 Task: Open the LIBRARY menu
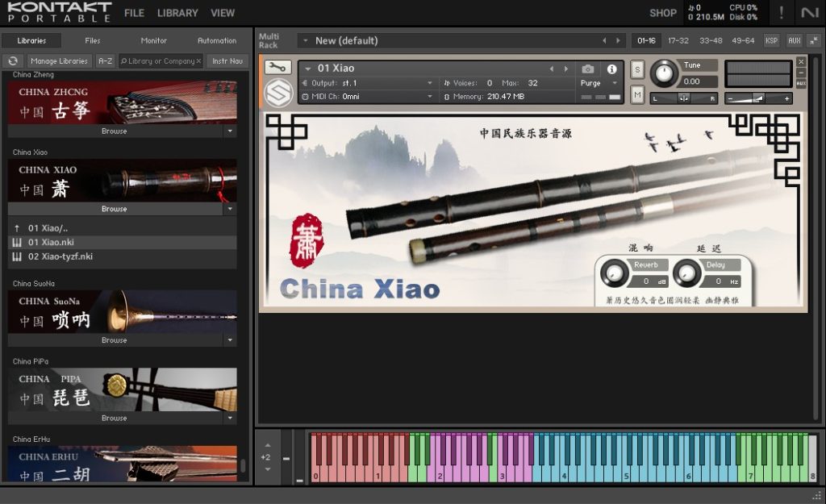click(177, 13)
